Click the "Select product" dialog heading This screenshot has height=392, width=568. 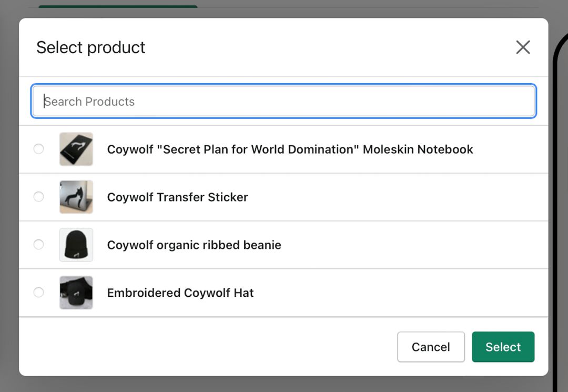point(90,47)
